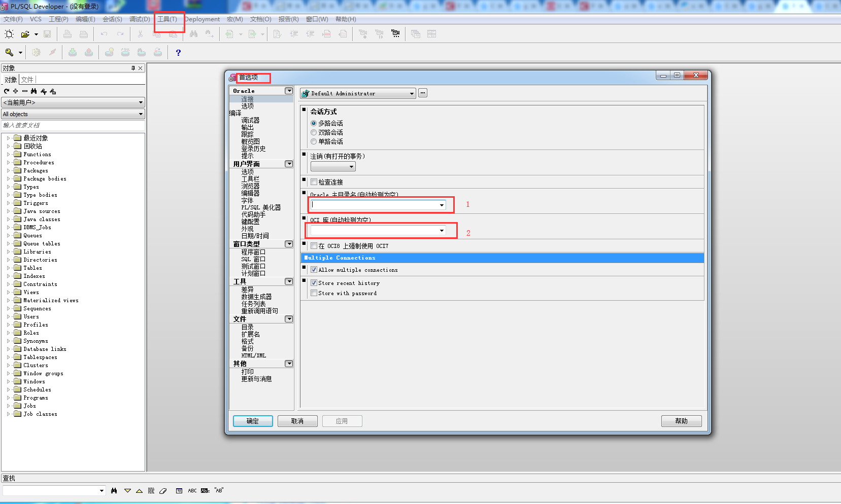Screen dimensions: 841x504
Task: Open the 工具(T) menu
Action: coord(167,19)
